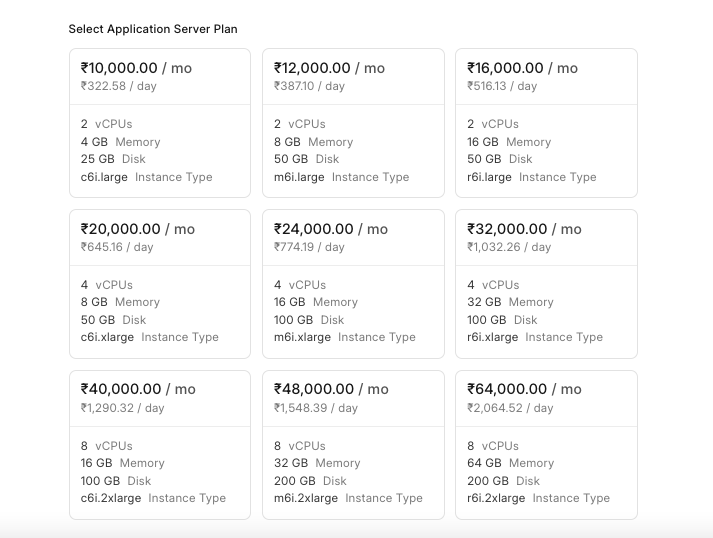Click the c6i.2xlarge instance type label

pos(111,498)
